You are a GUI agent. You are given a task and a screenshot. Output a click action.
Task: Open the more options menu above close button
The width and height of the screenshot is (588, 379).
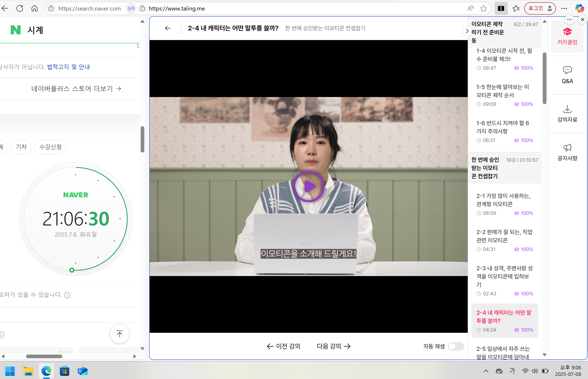pyautogui.click(x=569, y=20)
